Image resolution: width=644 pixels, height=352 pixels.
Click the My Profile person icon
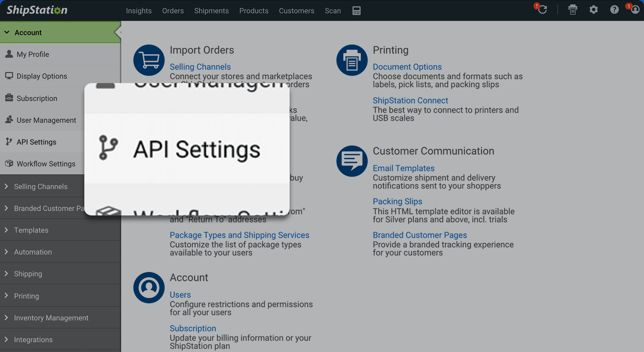point(9,54)
